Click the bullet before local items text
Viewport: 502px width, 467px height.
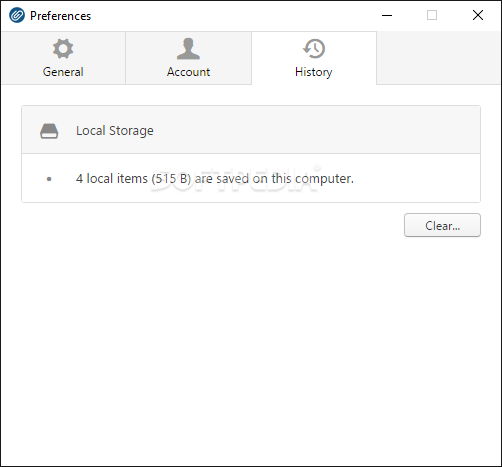pos(49,179)
